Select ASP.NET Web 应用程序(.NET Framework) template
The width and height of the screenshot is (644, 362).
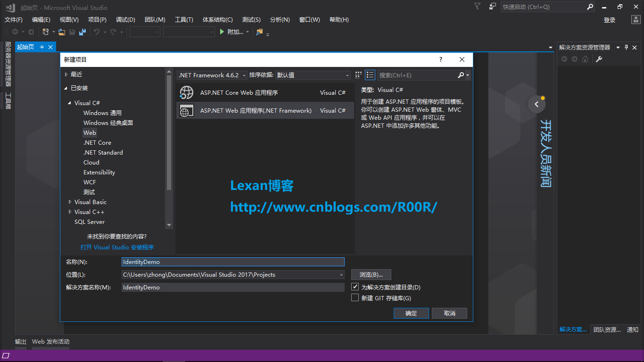(265, 110)
